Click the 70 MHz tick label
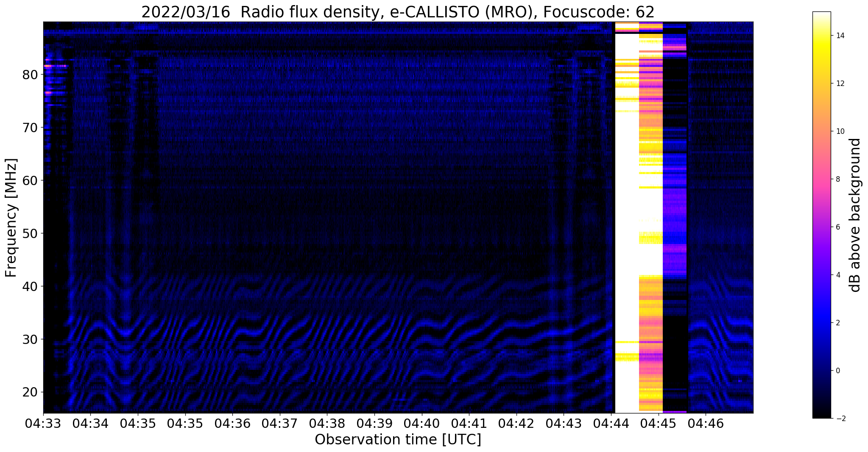This screenshot has height=452, width=868. pos(31,128)
